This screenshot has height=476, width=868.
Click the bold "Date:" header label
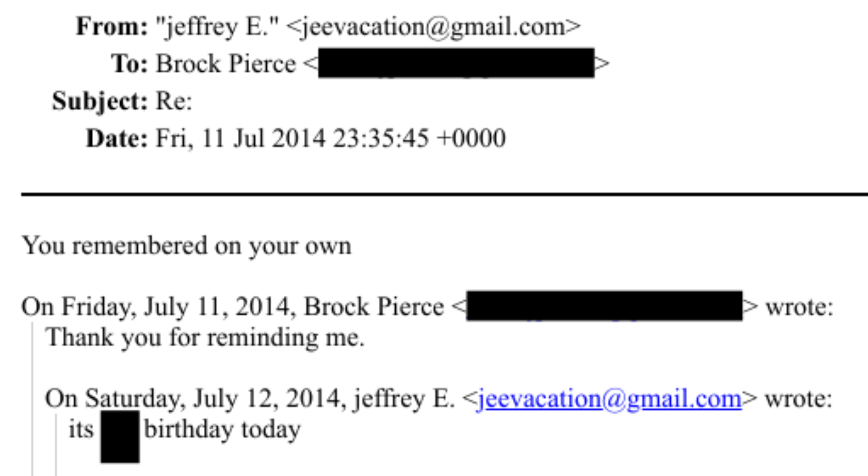[x=117, y=138]
